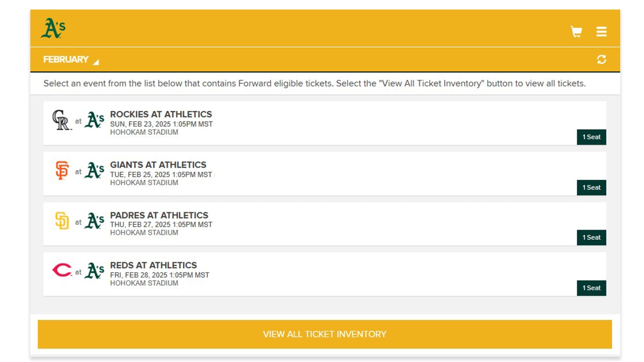Select the PADRES AT ATHLETICS event
The width and height of the screenshot is (644, 362).
point(158,215)
